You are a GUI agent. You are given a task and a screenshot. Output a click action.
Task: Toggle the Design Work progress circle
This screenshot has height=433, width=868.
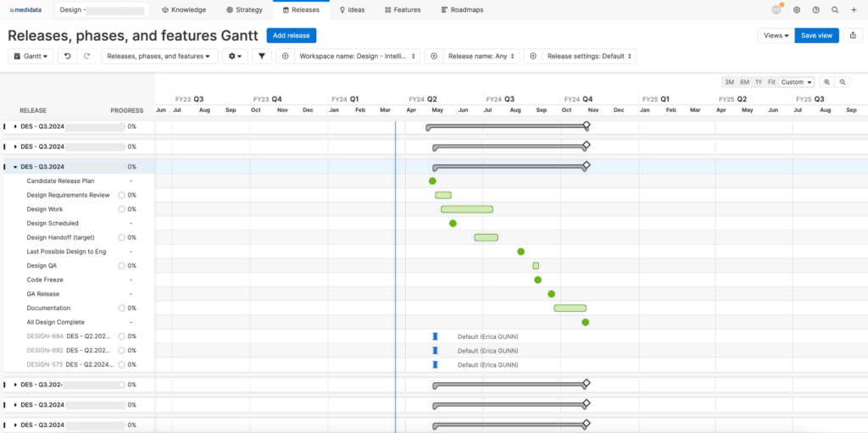click(x=121, y=209)
